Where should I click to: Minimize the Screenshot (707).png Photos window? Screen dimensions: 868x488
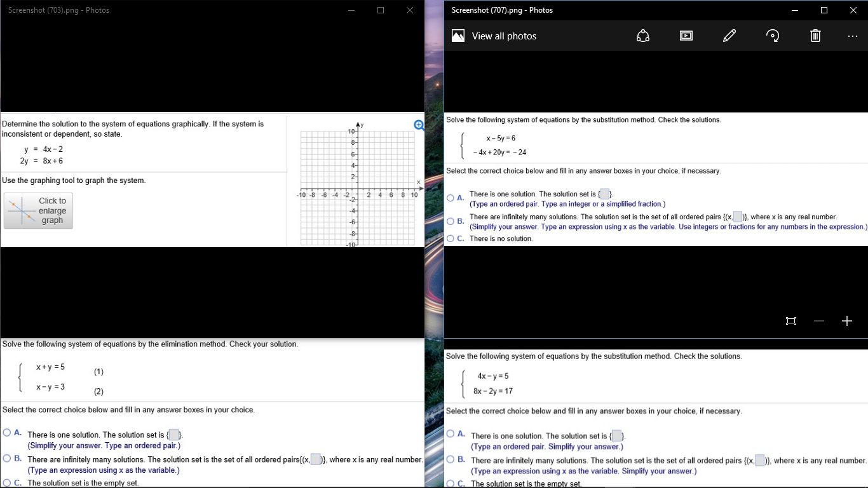pyautogui.click(x=794, y=10)
